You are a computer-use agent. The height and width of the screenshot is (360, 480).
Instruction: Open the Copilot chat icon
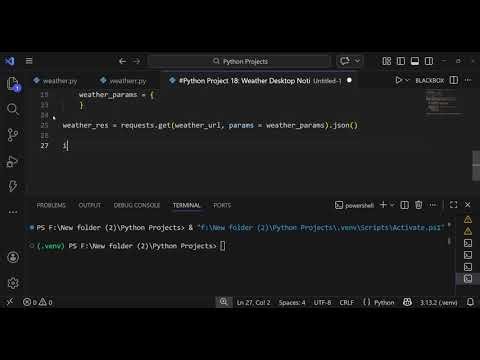345,61
